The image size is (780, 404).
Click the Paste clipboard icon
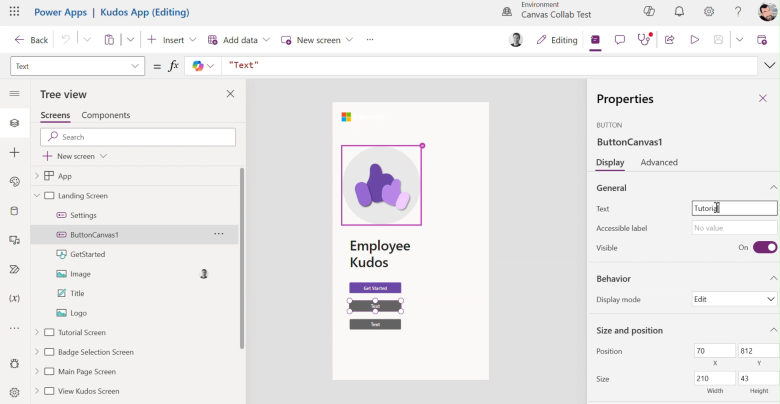pyautogui.click(x=109, y=40)
